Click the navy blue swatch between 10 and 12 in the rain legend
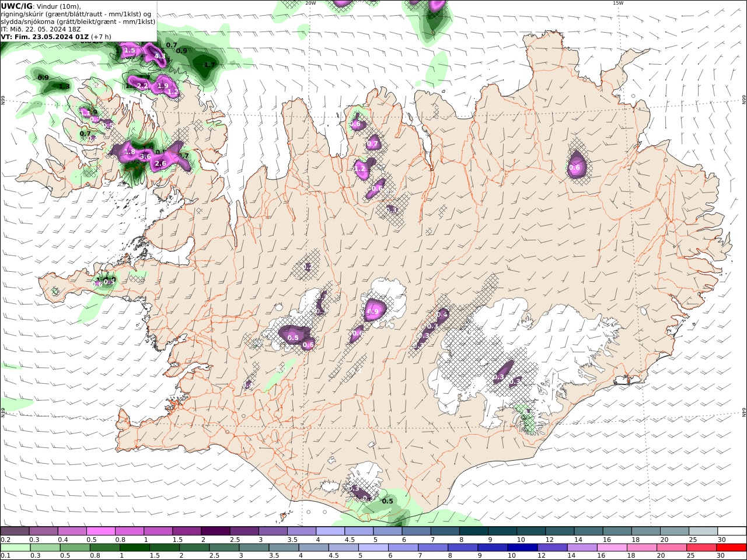 click(522, 548)
